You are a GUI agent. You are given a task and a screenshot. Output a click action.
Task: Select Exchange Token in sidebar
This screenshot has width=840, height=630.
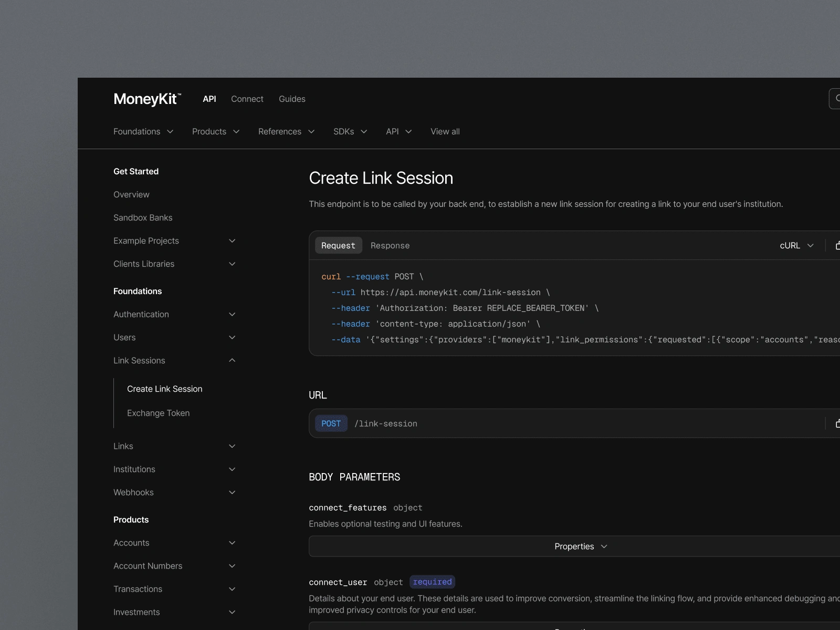(x=158, y=413)
